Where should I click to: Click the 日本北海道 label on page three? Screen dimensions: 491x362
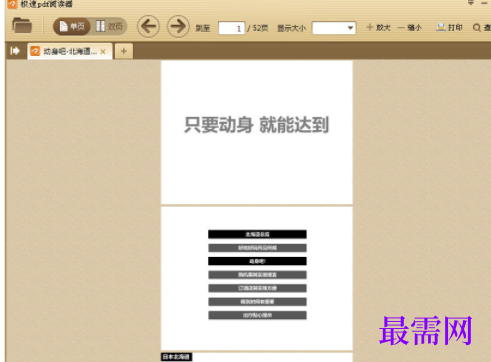pos(176,357)
